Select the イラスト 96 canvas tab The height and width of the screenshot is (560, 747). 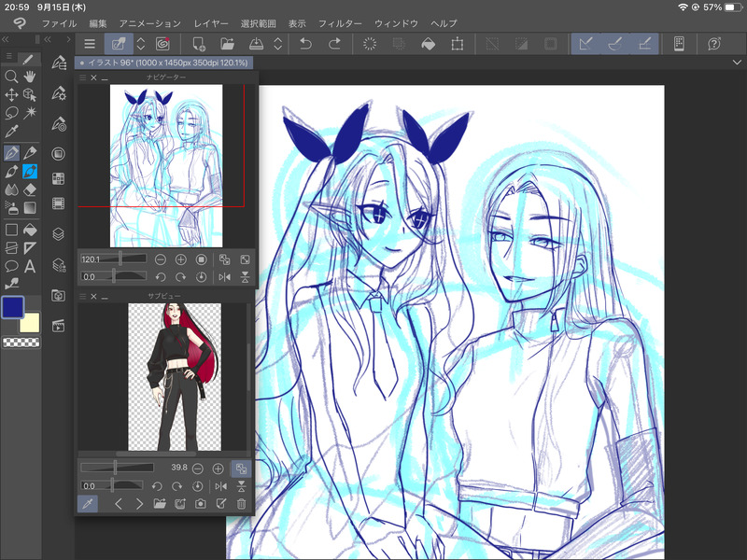pyautogui.click(x=164, y=63)
